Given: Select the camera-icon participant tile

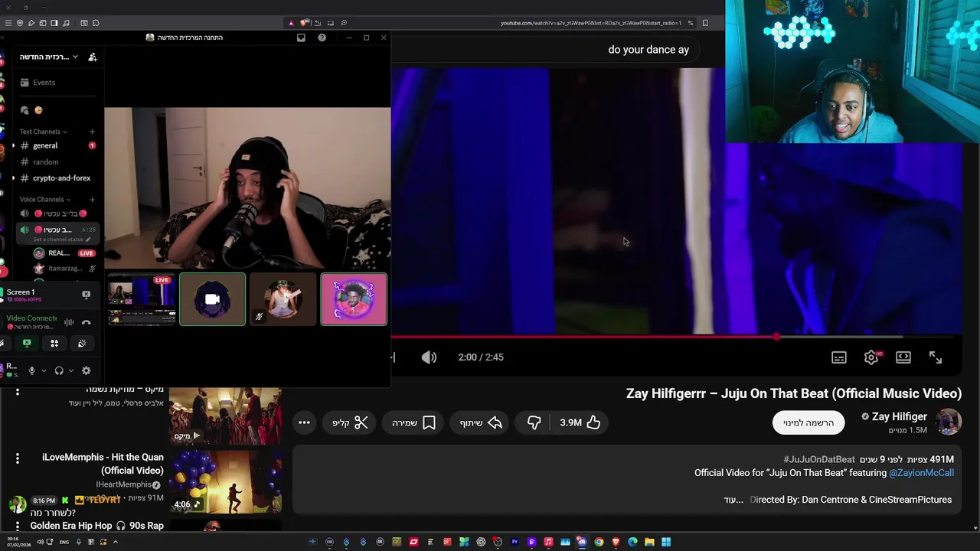Looking at the screenshot, I should [213, 299].
